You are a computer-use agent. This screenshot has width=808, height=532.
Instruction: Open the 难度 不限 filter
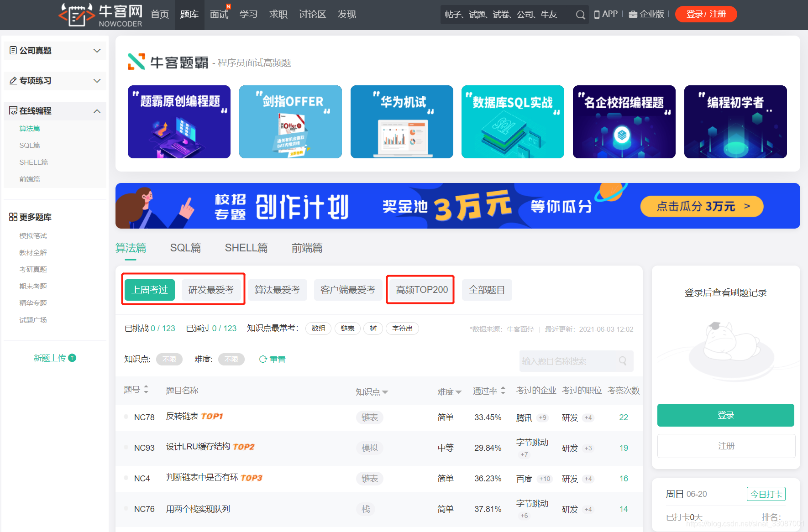(231, 359)
